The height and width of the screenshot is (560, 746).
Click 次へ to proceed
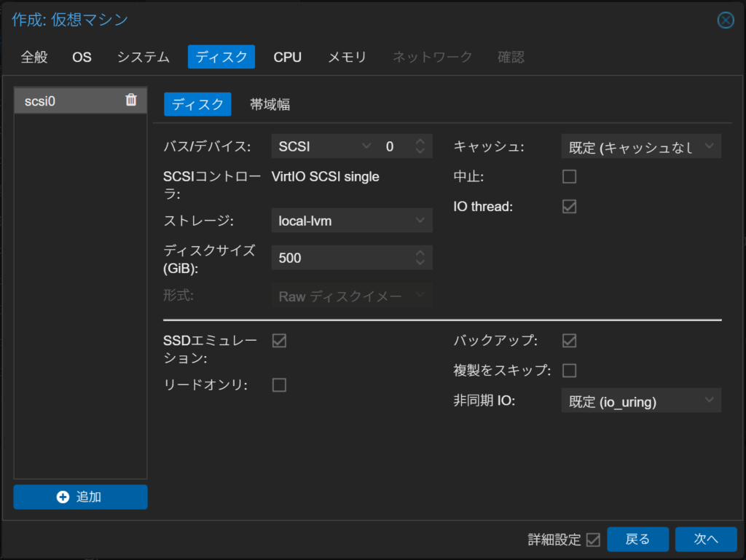click(x=705, y=540)
